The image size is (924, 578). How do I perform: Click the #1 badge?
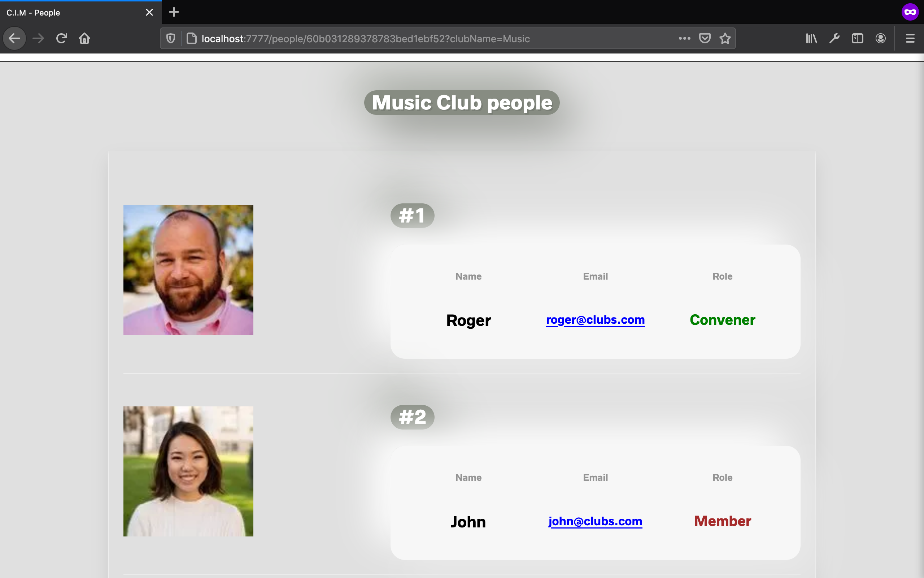click(x=412, y=216)
